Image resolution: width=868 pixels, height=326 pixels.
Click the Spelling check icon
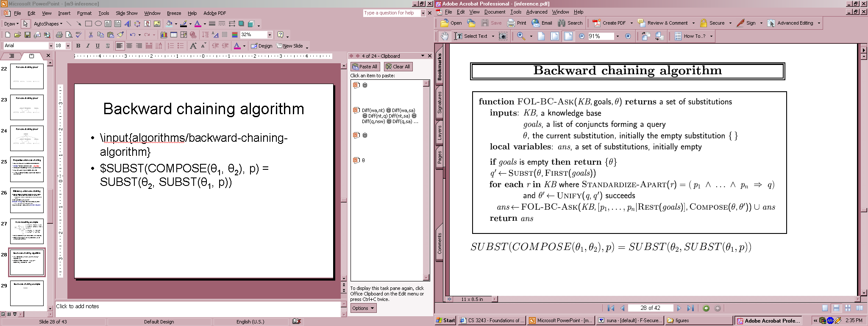click(x=79, y=35)
